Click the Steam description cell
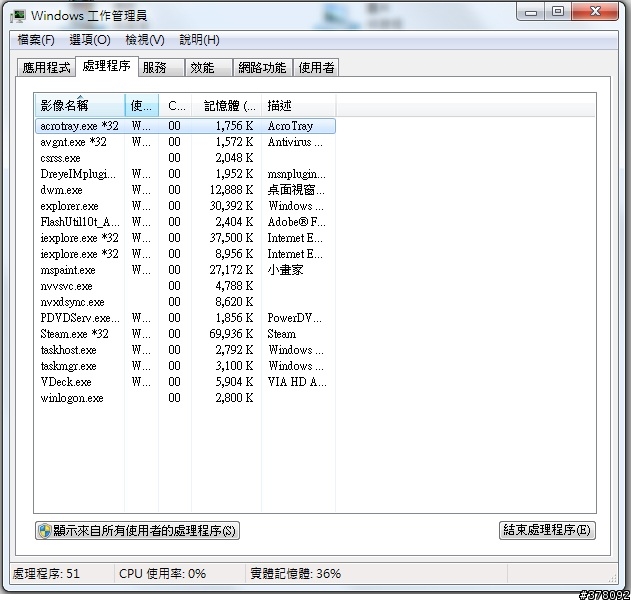Image resolution: width=636 pixels, height=603 pixels. (x=281, y=334)
